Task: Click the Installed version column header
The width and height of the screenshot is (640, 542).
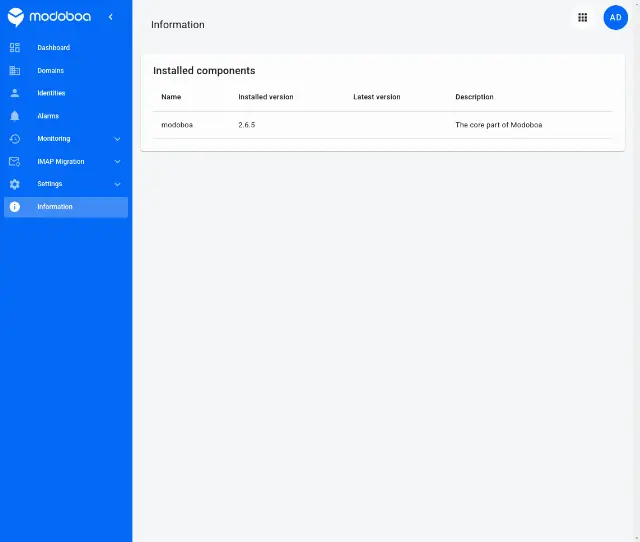Action: coord(266,97)
